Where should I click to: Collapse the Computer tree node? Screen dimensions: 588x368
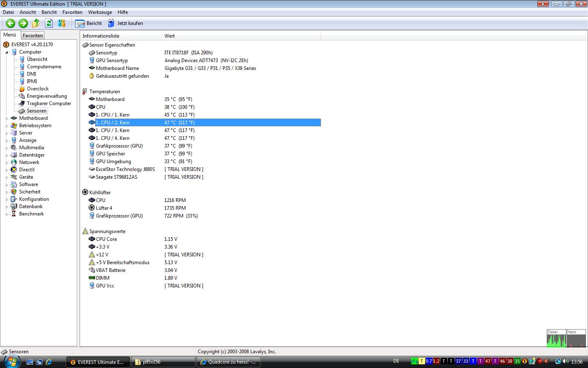click(7, 52)
